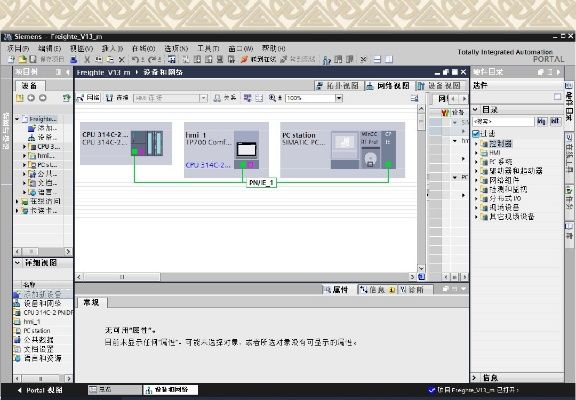Open the 项目(P) menu
Screen dimensions: 576x400
(18, 48)
